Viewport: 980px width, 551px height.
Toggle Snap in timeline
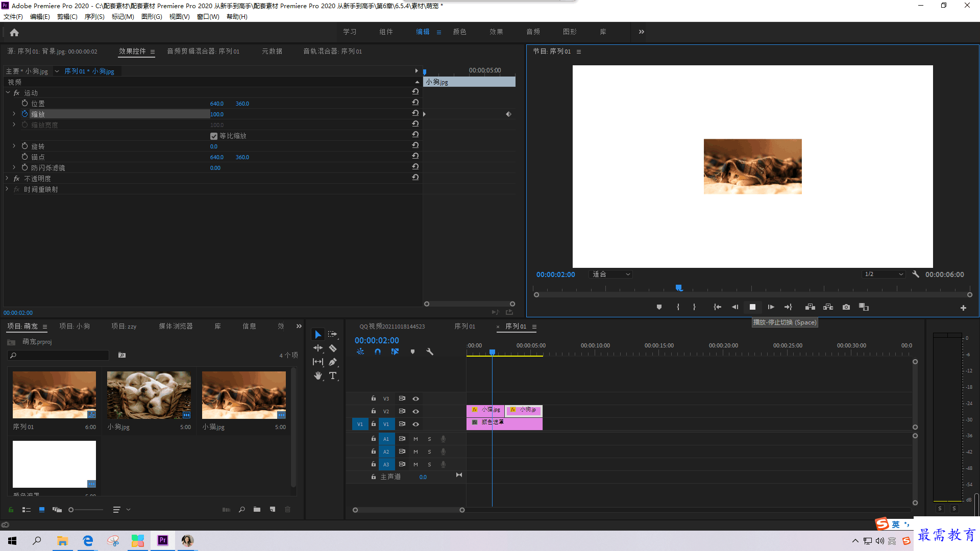378,352
